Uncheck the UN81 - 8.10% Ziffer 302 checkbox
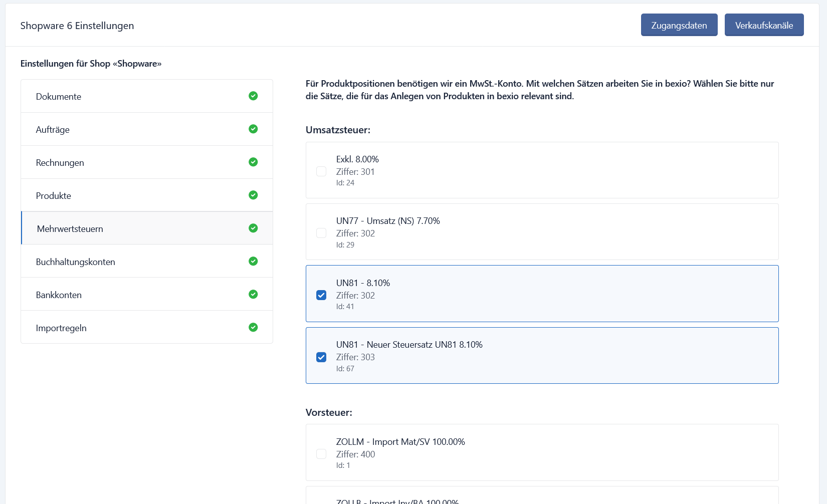 [x=321, y=295]
